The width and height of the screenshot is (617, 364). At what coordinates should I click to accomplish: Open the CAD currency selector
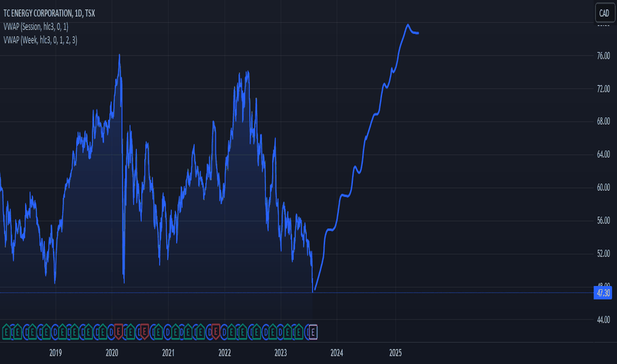coord(604,13)
